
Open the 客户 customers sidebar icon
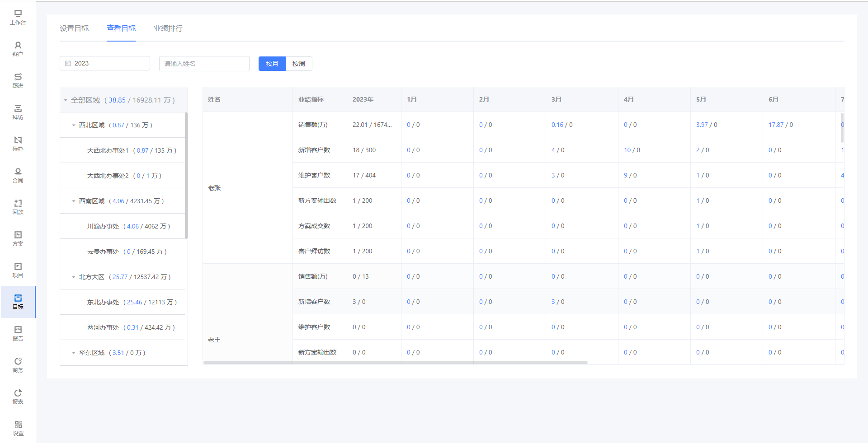tap(18, 49)
